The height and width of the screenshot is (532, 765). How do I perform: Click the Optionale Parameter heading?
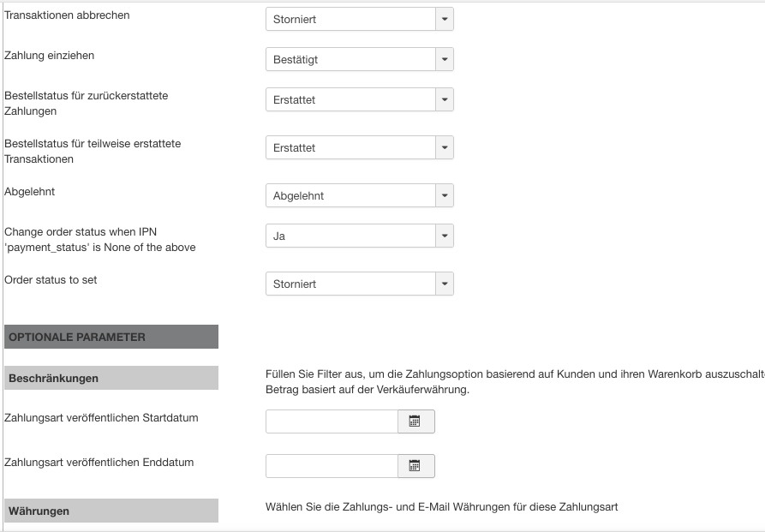coord(111,337)
